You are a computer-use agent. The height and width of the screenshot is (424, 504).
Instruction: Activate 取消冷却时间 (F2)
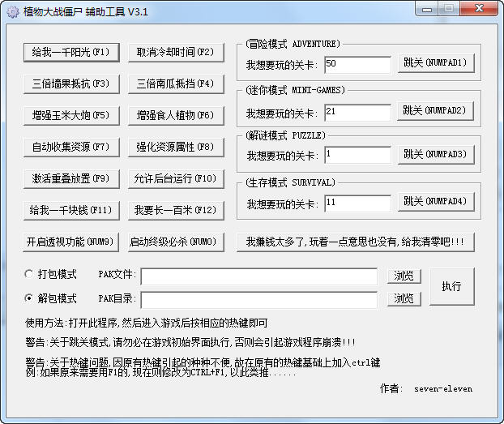coord(176,52)
